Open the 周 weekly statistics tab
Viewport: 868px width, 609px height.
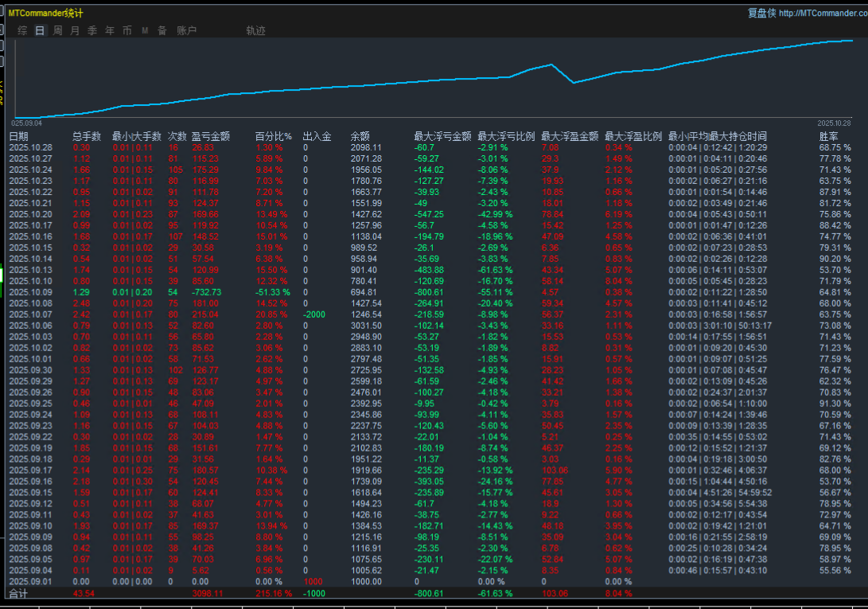[x=57, y=31]
